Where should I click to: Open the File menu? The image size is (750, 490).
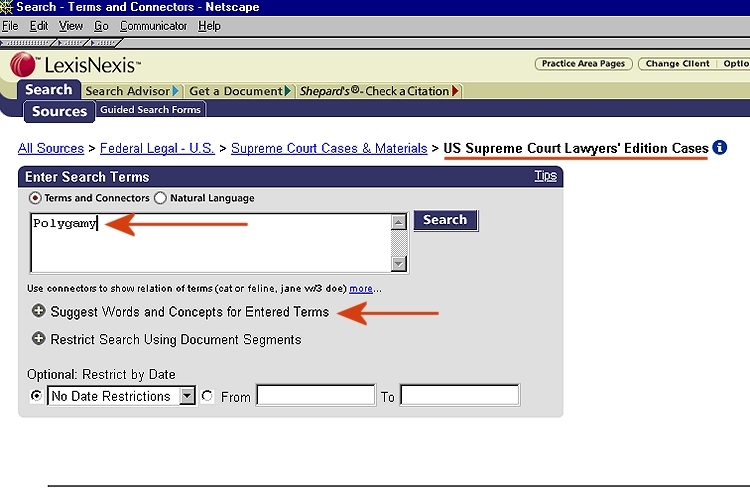(10, 26)
